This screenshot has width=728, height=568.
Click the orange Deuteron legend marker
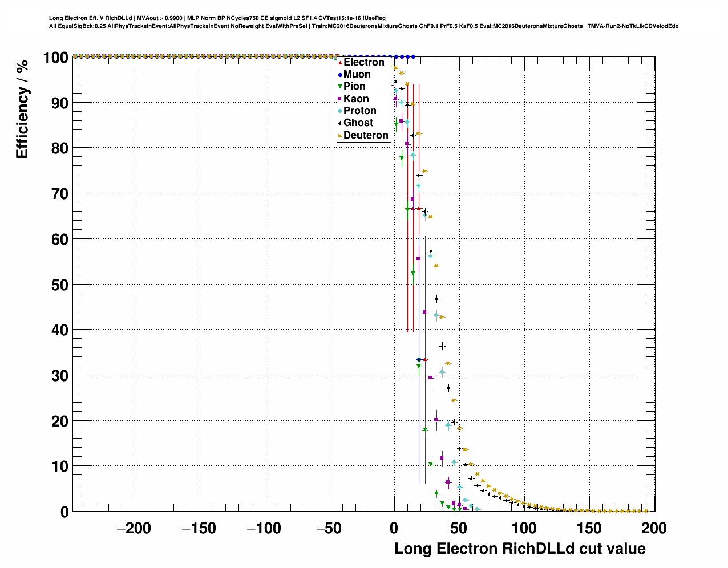pyautogui.click(x=340, y=136)
